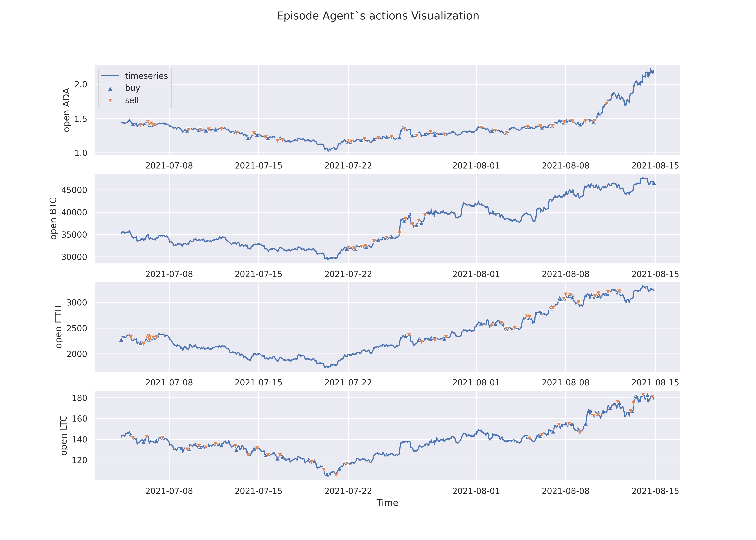Click the 45000 tick on the BTC axis
The width and height of the screenshot is (756, 540).
pyautogui.click(x=74, y=190)
